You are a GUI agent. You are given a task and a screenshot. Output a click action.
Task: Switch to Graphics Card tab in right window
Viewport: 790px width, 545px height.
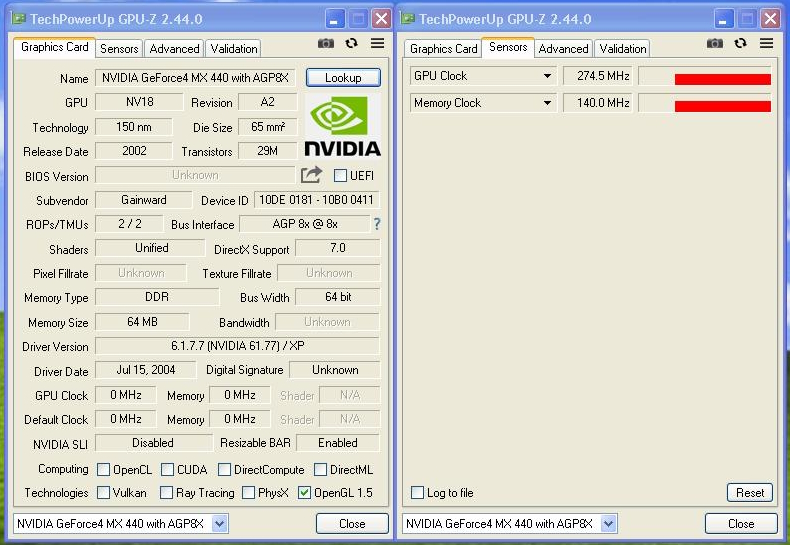(x=443, y=49)
